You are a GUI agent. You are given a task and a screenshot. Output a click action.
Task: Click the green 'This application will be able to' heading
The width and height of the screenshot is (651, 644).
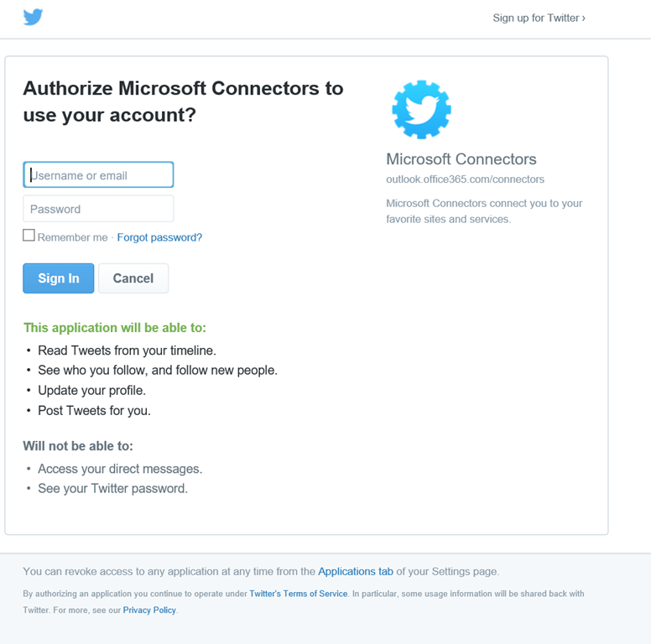pyautogui.click(x=115, y=328)
